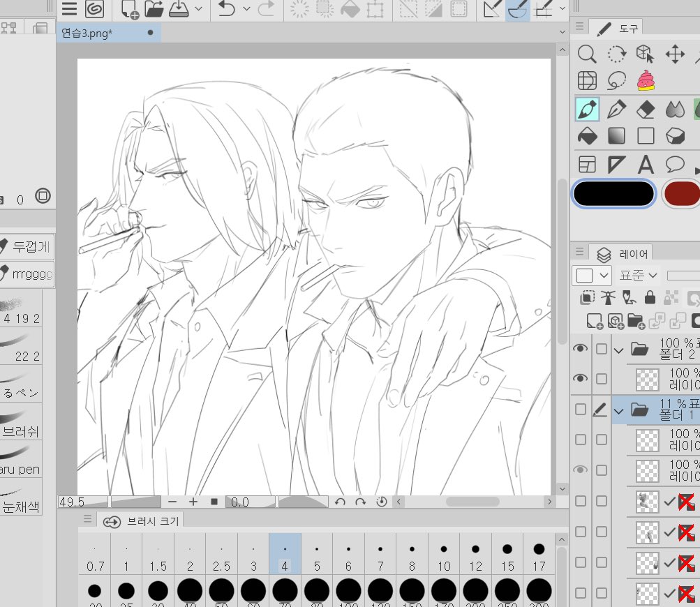
Task: Open the layer palette menu icon
Action: coord(579,252)
